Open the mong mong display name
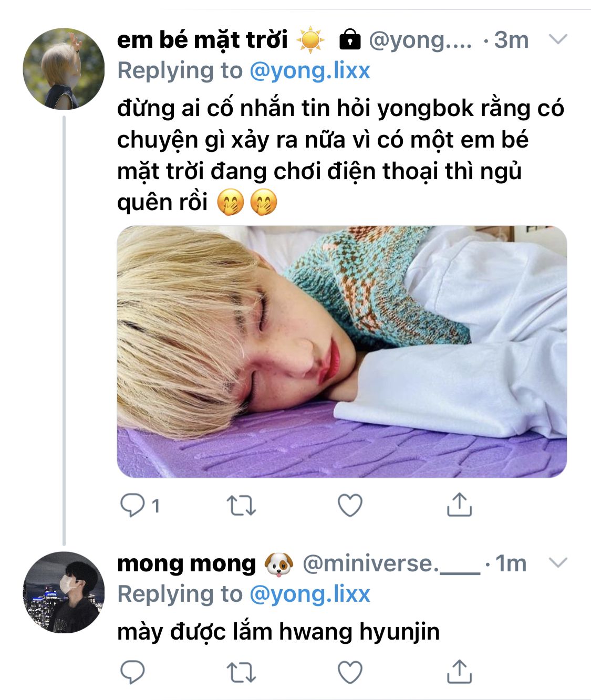 click(x=186, y=563)
